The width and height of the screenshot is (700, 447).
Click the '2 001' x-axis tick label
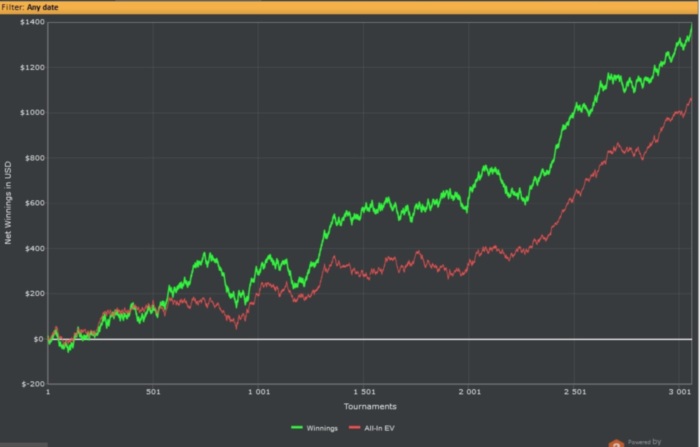(x=470, y=392)
